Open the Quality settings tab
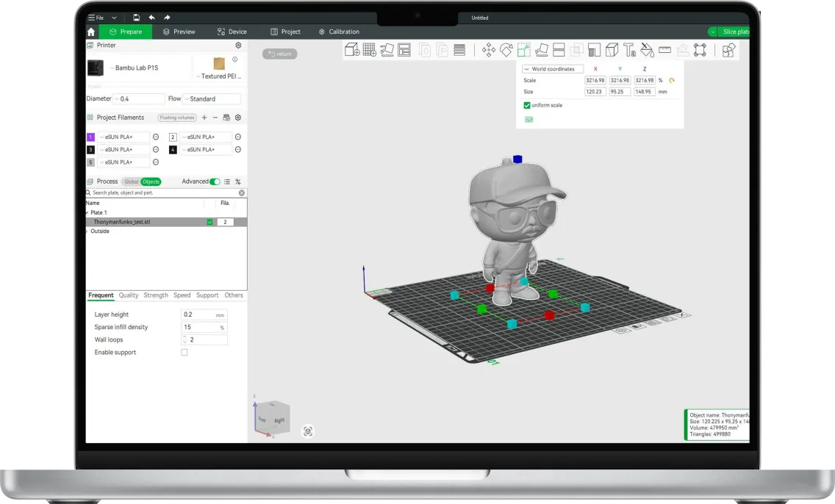This screenshot has height=504, width=835. (x=129, y=295)
